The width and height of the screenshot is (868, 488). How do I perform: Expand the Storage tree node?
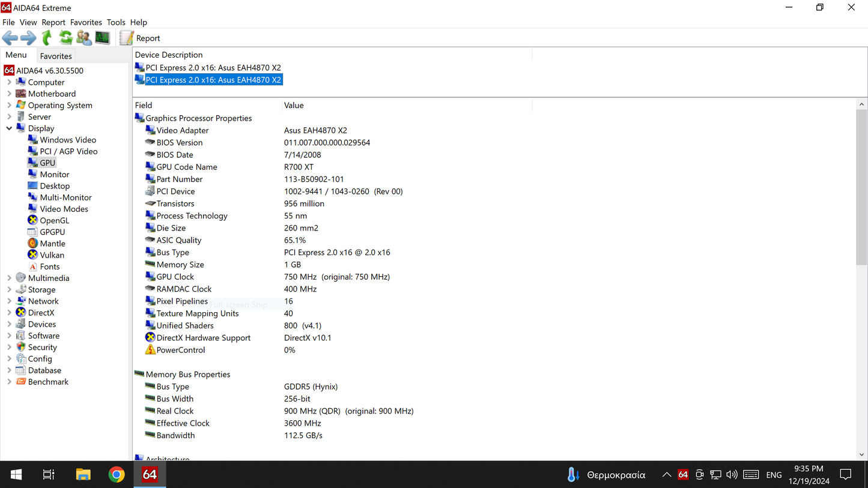(x=9, y=290)
